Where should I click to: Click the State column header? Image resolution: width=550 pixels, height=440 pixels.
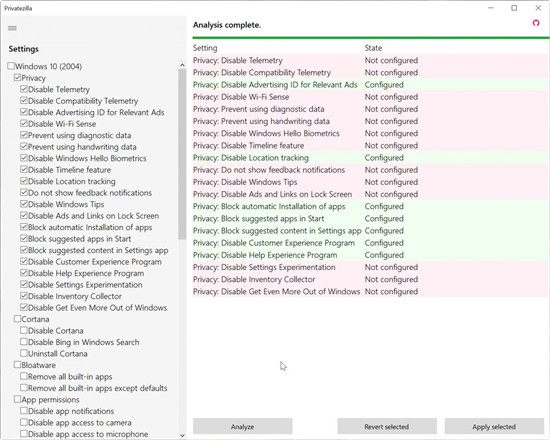[373, 48]
